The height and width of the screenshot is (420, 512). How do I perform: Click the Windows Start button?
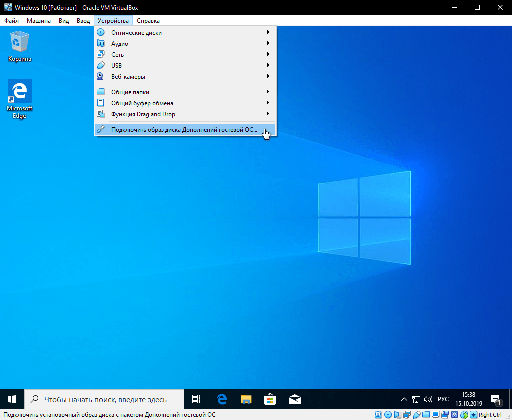coord(12,399)
